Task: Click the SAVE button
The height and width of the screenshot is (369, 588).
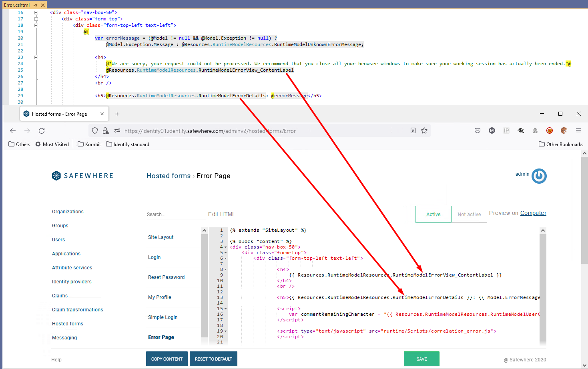Action: [x=421, y=359]
